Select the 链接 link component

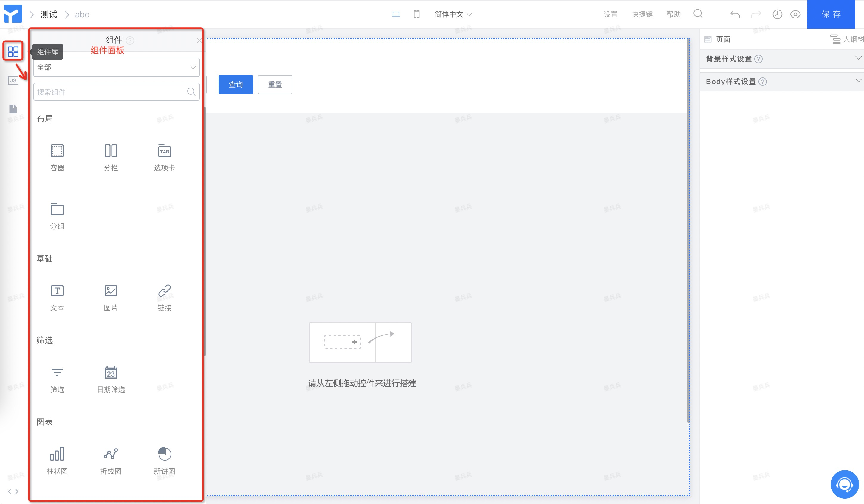coord(165,298)
